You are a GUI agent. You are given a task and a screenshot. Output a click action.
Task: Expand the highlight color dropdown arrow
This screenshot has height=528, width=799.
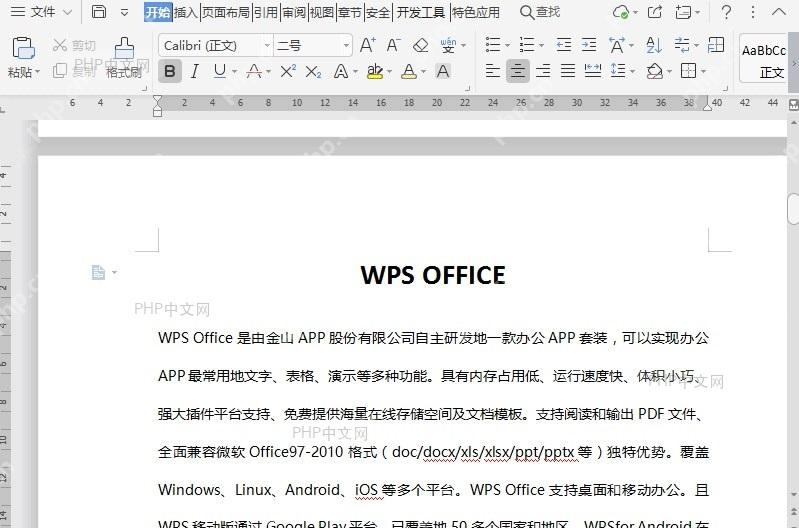click(389, 72)
